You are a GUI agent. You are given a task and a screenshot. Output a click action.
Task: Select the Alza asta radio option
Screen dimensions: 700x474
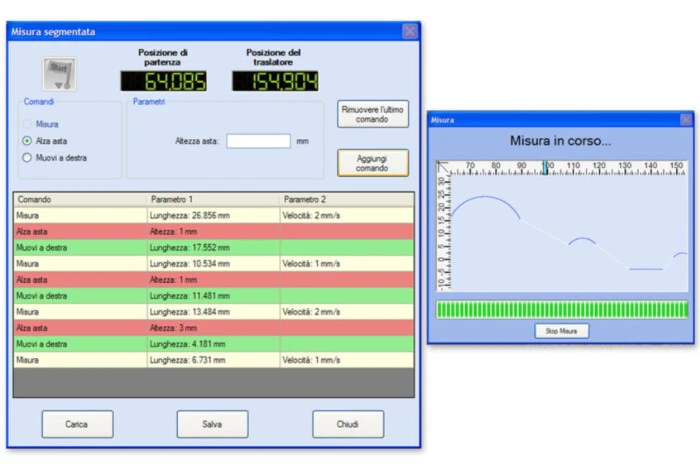(x=27, y=141)
